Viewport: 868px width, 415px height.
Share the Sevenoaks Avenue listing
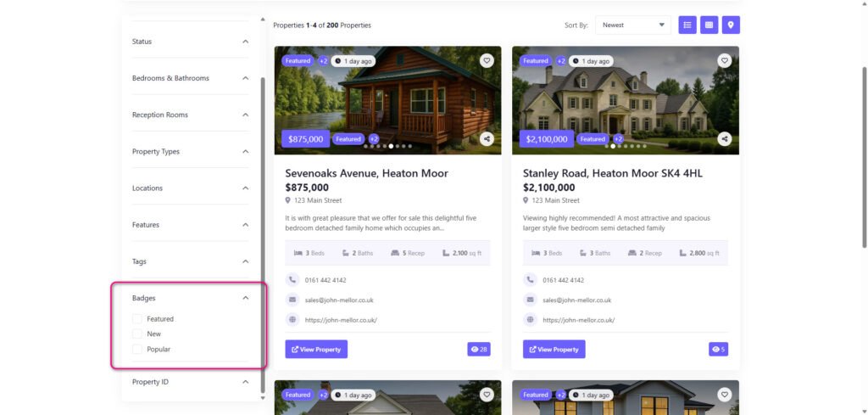[487, 139]
